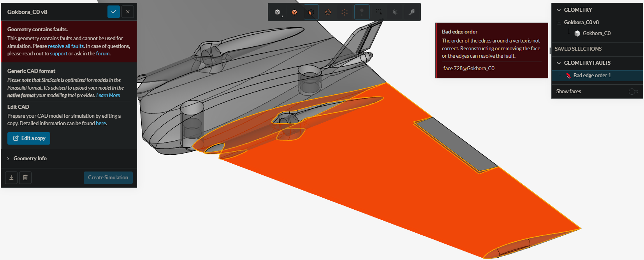The width and height of the screenshot is (644, 260).
Task: Open the resolve all faults link
Action: (x=66, y=46)
